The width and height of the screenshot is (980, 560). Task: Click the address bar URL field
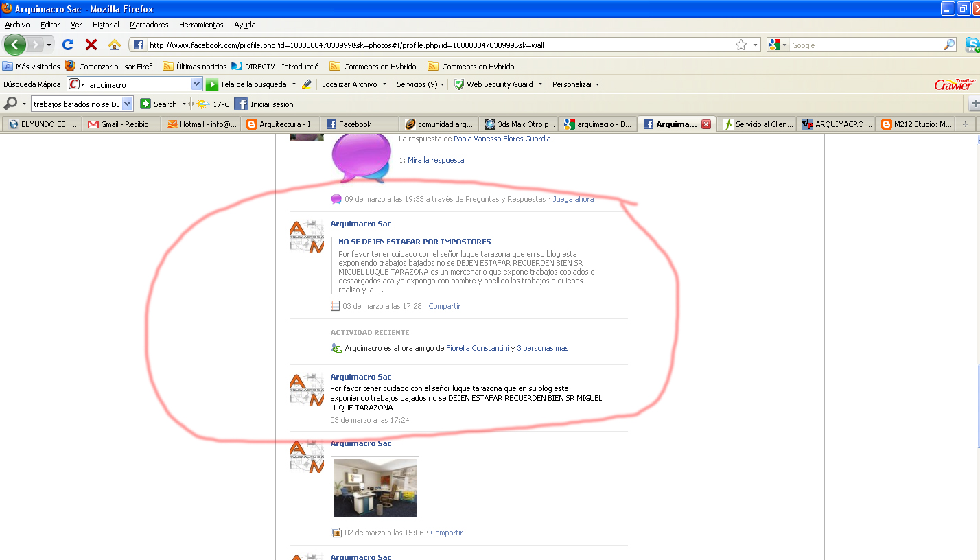click(x=439, y=45)
